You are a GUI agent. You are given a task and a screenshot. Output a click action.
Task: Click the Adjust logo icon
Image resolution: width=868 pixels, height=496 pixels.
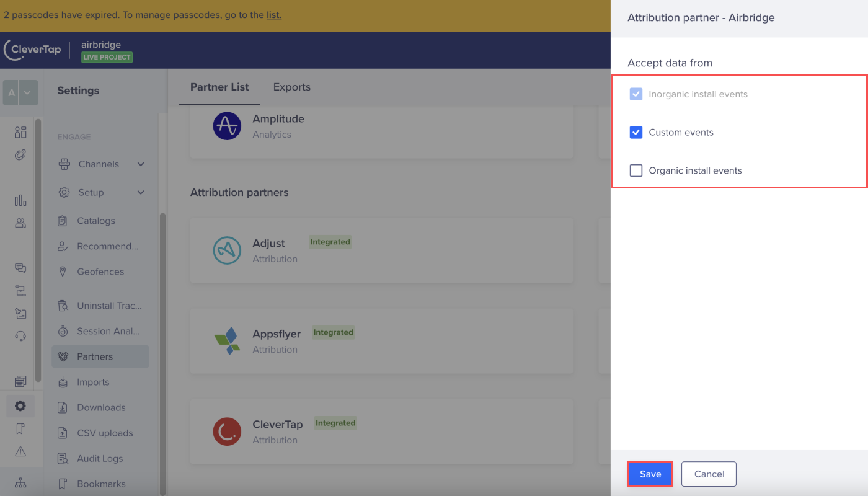pyautogui.click(x=227, y=250)
